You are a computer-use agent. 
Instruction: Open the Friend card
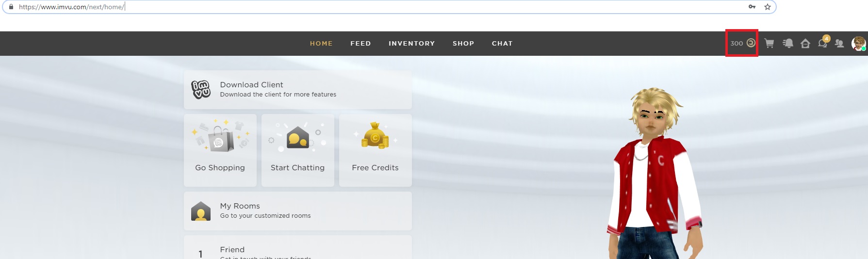[x=298, y=247]
